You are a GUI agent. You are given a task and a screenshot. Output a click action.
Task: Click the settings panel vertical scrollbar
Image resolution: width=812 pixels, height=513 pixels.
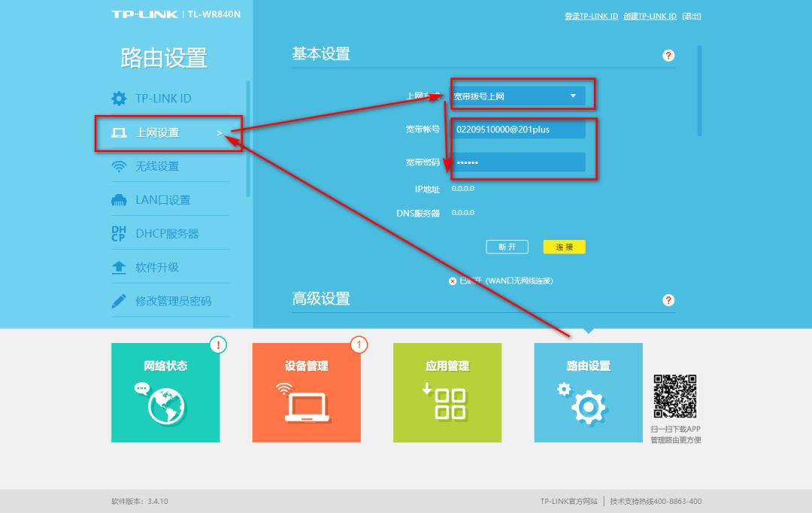pyautogui.click(x=700, y=91)
